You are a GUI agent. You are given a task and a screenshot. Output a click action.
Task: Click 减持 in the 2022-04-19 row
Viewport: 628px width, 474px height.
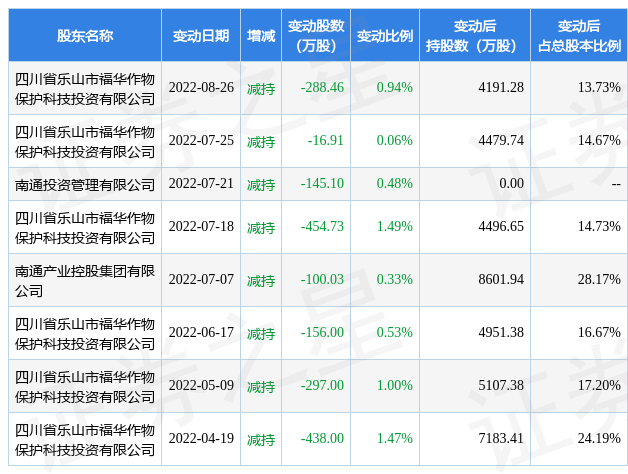[261, 440]
